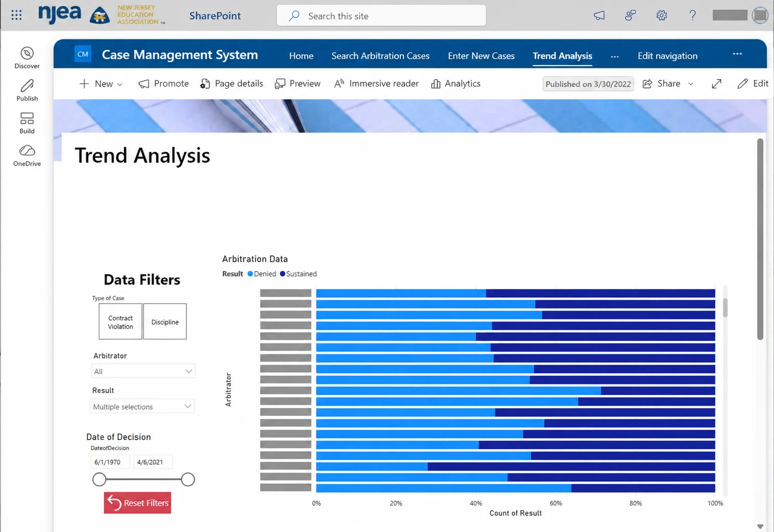Open Search Arbitration Cases tab
The width and height of the screenshot is (774, 532).
pyautogui.click(x=380, y=56)
